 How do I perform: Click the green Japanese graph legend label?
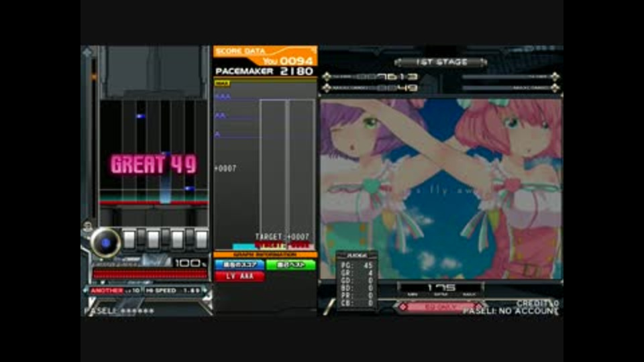point(290,265)
